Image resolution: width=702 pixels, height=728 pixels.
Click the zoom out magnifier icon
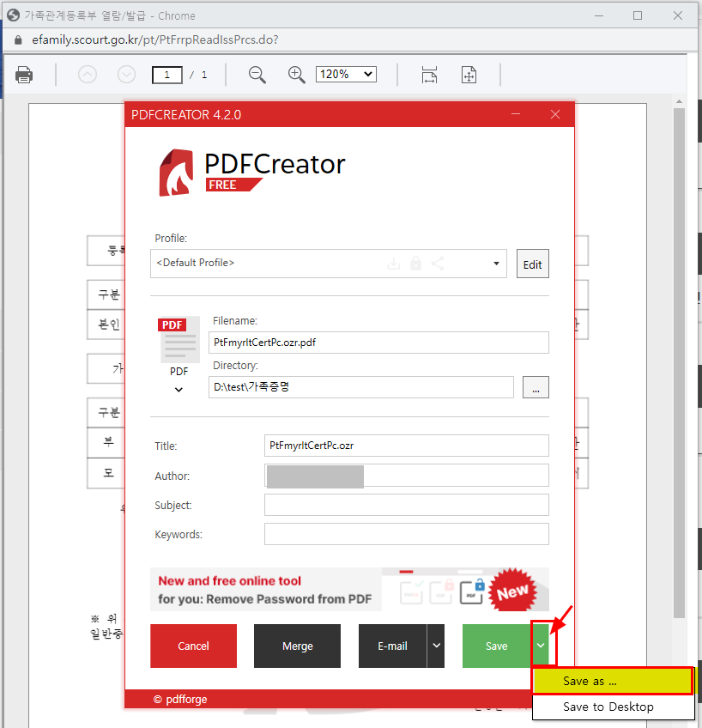point(257,75)
